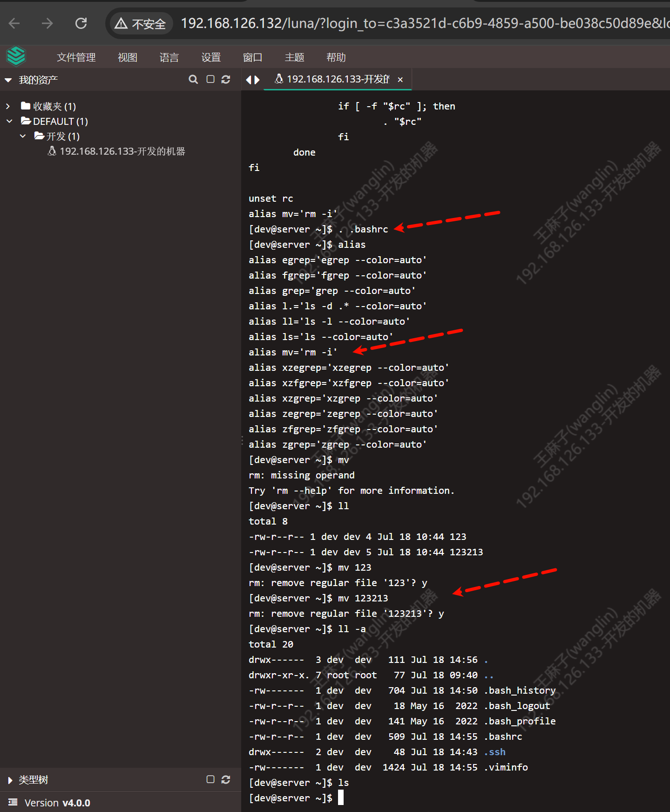
Task: Open the 192.168.126.133-开发的机器 asset
Action: tap(122, 151)
